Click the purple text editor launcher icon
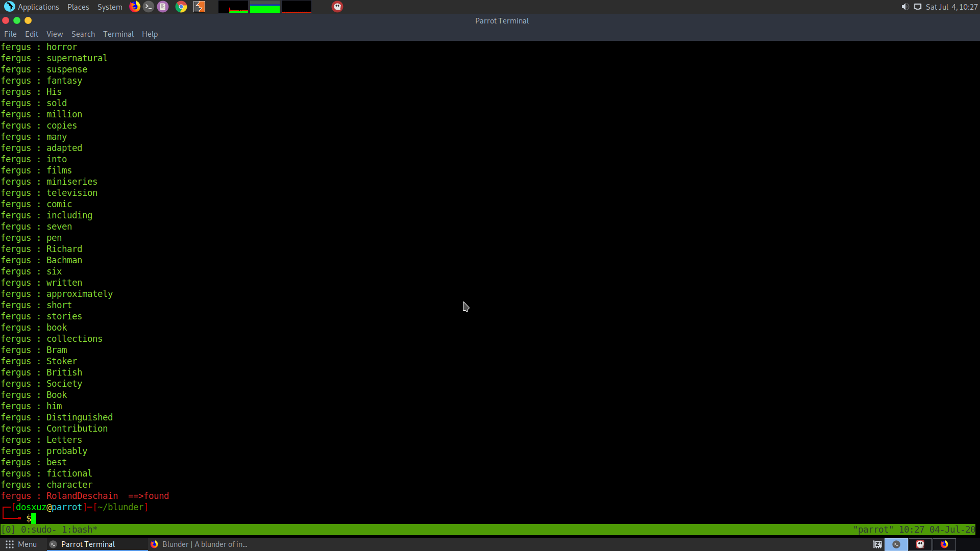This screenshot has height=551, width=980. coord(163,7)
